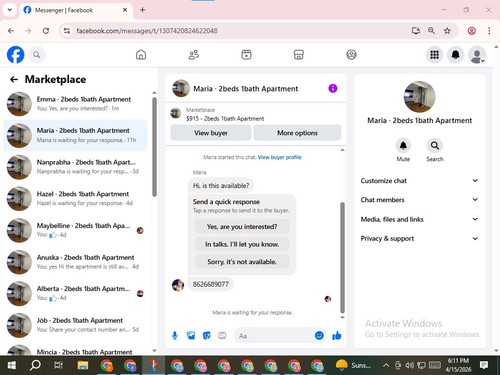Viewport: 500px width, 375px height.
Task: Click the Facebook search magnifier icon
Action: (37, 55)
